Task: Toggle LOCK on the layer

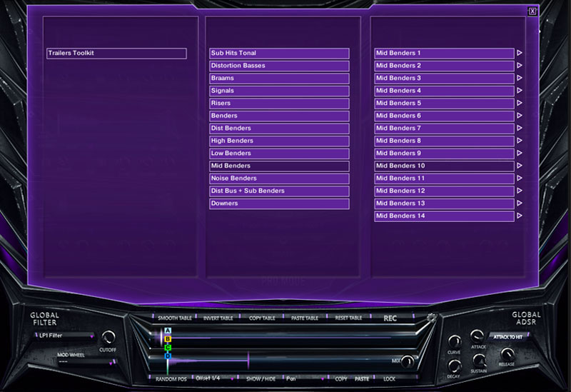Action: (389, 379)
